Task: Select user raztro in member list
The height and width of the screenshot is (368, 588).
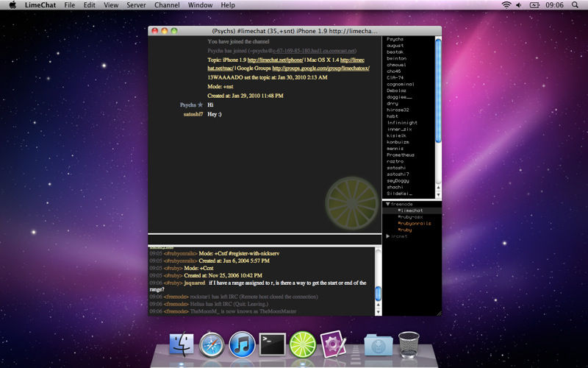Action: (395, 161)
